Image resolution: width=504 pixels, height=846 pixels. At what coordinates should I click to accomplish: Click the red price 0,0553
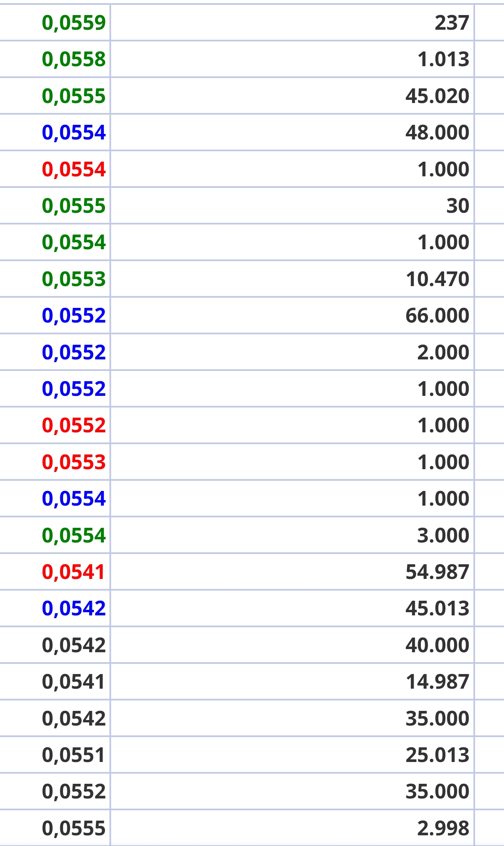[74, 462]
